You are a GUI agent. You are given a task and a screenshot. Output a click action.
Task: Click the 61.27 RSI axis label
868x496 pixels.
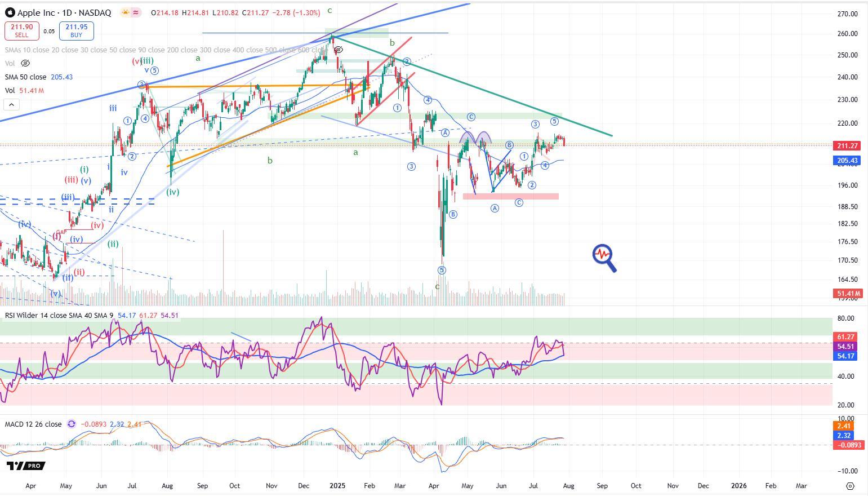[847, 336]
